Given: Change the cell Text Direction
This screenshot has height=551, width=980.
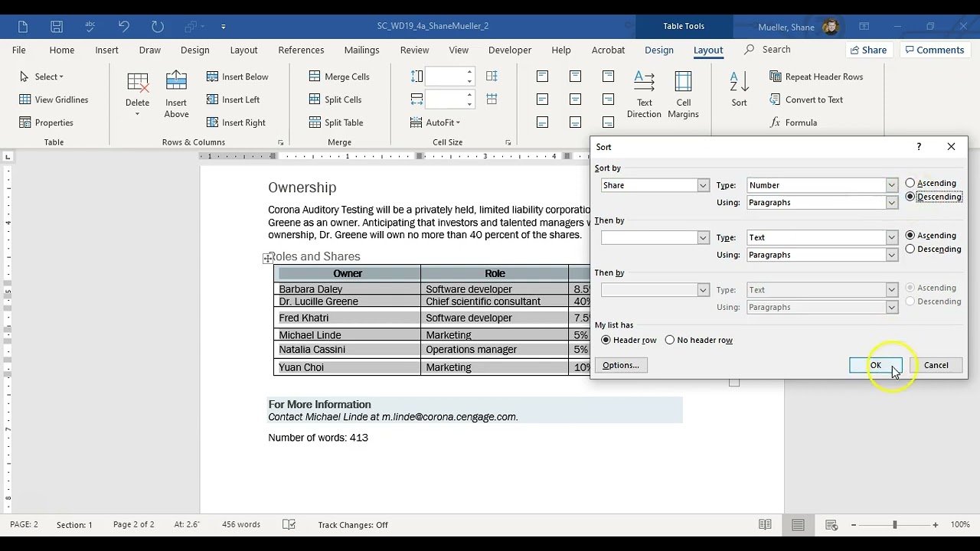Looking at the screenshot, I should [644, 94].
